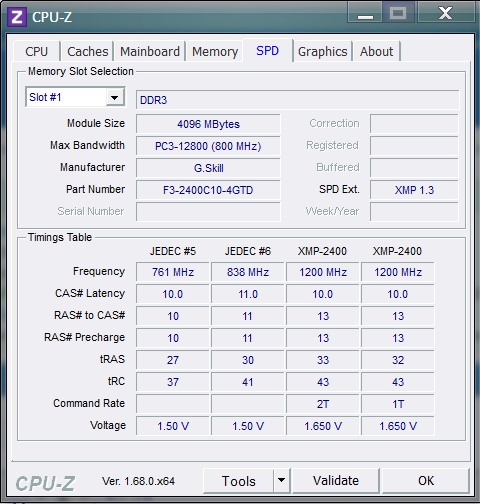This screenshot has height=504, width=480.
Task: Minimize the CPU-Z window
Action: tap(365, 12)
